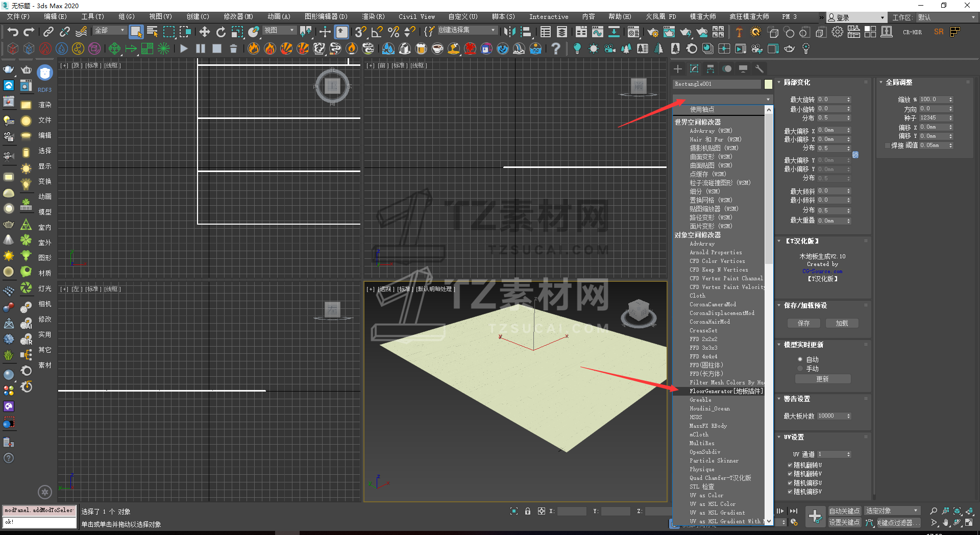Click the Redo arrow in main toolbar
This screenshot has height=535, width=980.
[29, 32]
